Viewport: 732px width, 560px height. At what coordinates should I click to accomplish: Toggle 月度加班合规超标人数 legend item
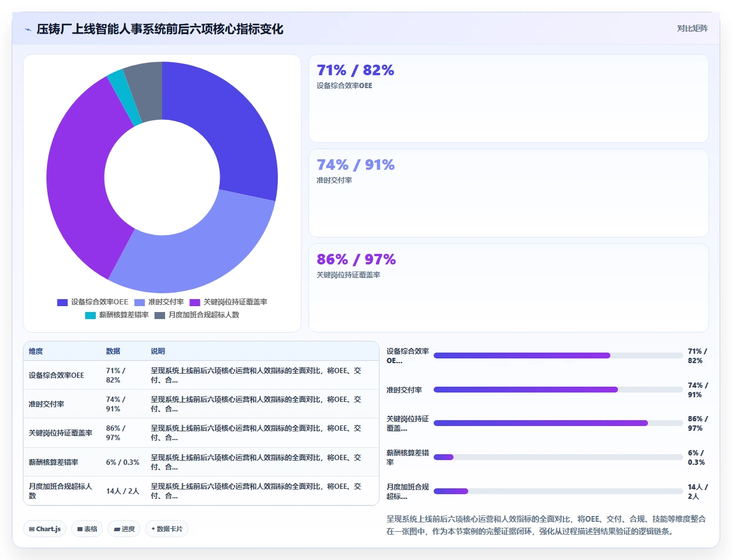pos(197,315)
